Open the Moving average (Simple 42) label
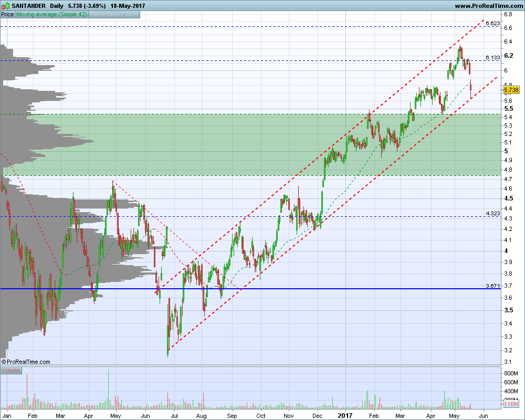Screen dimensions: 525x420 click(x=51, y=14)
